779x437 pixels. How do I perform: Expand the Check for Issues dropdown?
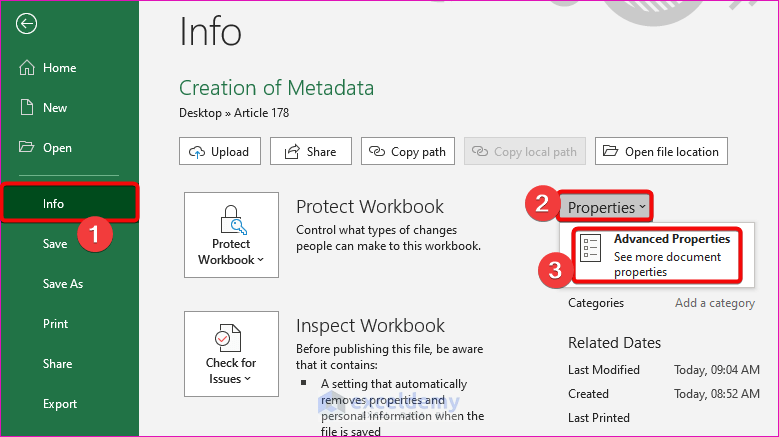click(x=232, y=353)
